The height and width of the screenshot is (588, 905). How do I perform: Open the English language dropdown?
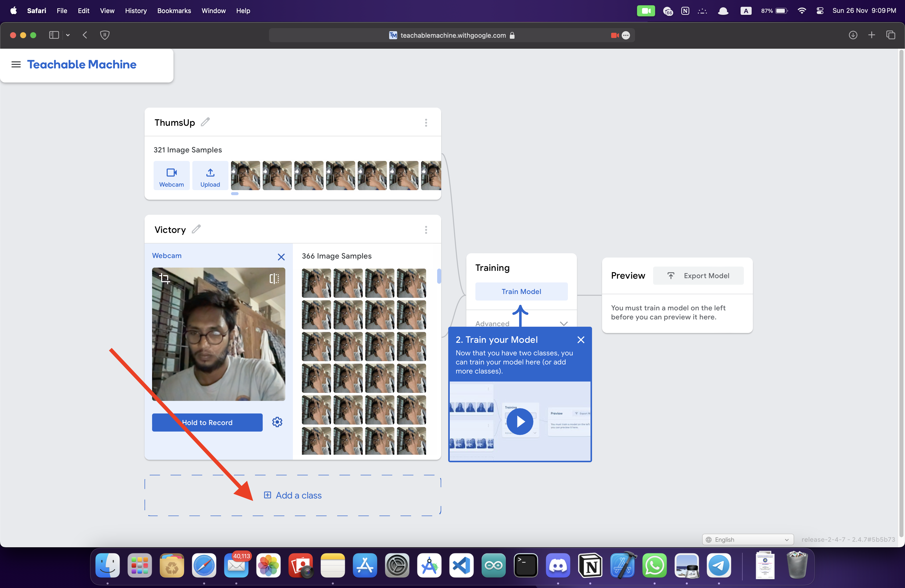tap(748, 539)
